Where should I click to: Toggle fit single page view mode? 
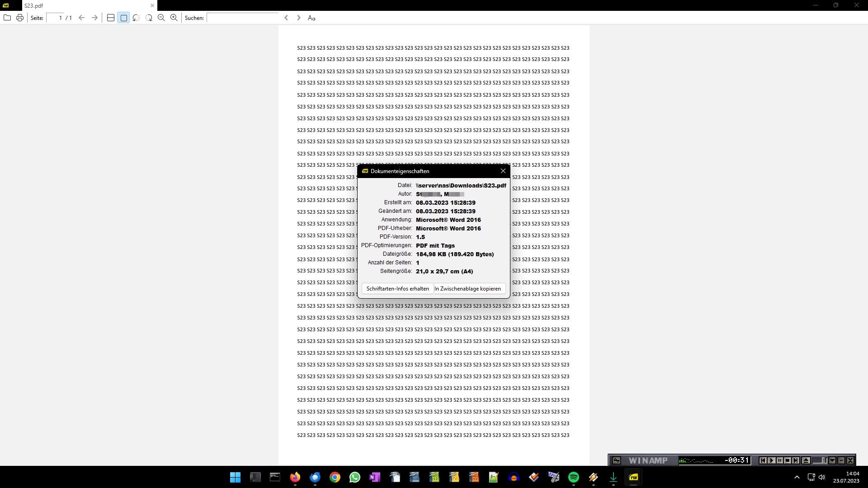[123, 18]
